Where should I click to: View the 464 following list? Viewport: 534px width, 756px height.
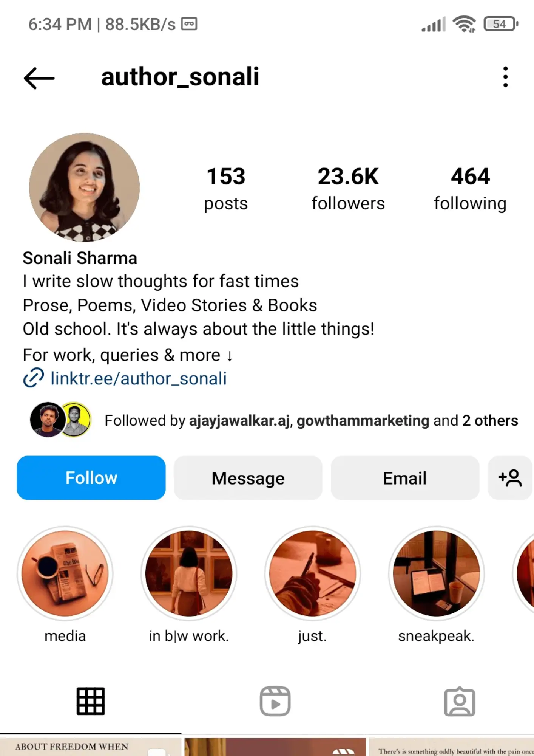tap(470, 188)
